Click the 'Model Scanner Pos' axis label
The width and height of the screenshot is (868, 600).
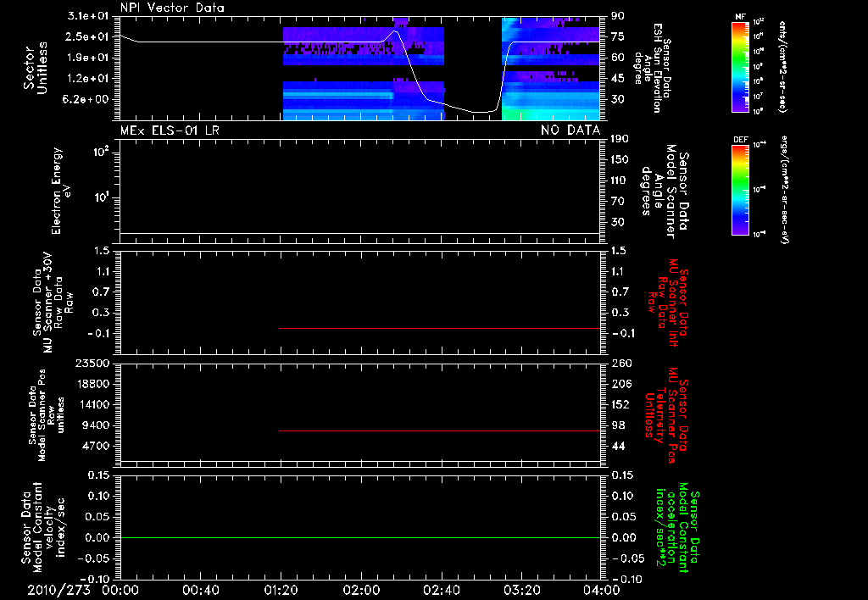(x=47, y=415)
